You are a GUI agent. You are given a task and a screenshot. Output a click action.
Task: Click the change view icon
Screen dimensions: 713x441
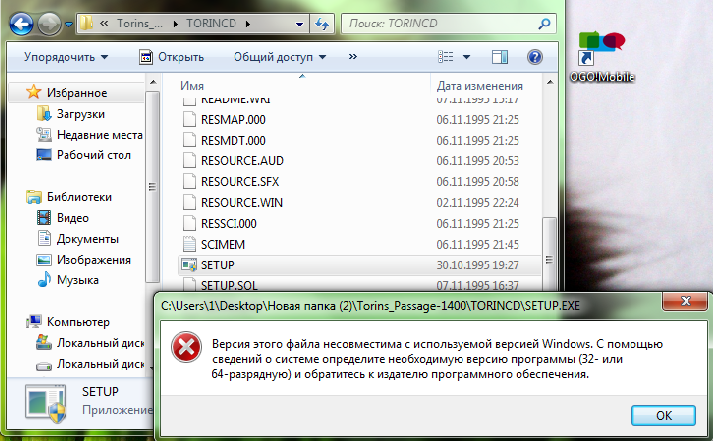tap(446, 57)
